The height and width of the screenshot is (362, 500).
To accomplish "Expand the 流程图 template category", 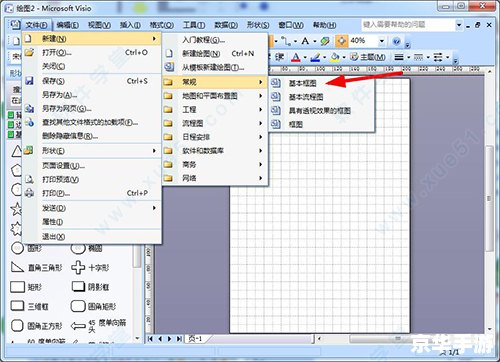I will 215,123.
